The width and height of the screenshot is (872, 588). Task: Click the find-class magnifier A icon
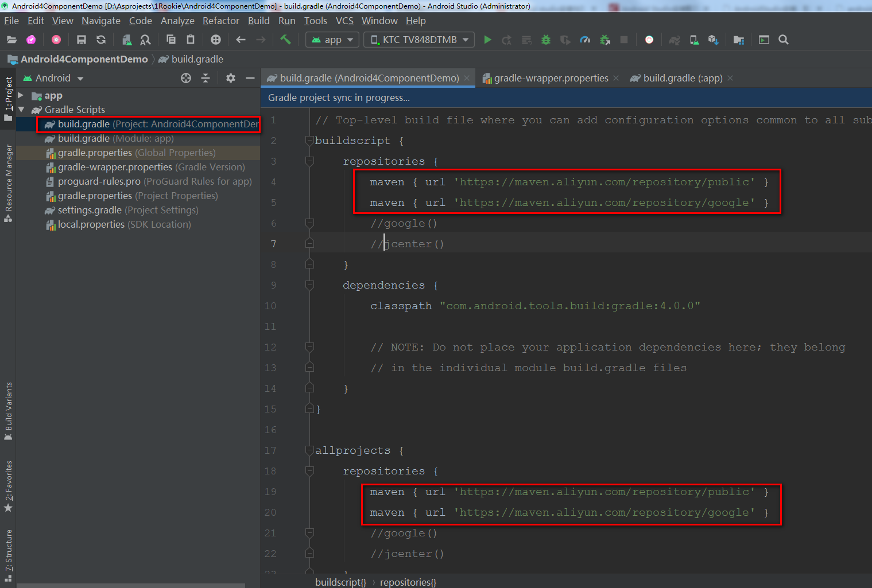click(146, 40)
